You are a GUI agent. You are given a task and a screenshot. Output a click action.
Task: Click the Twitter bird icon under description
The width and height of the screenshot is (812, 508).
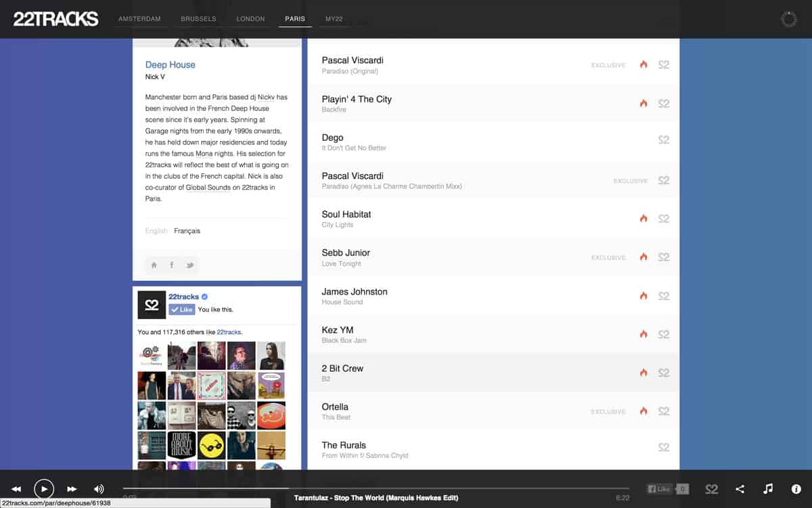(x=190, y=265)
